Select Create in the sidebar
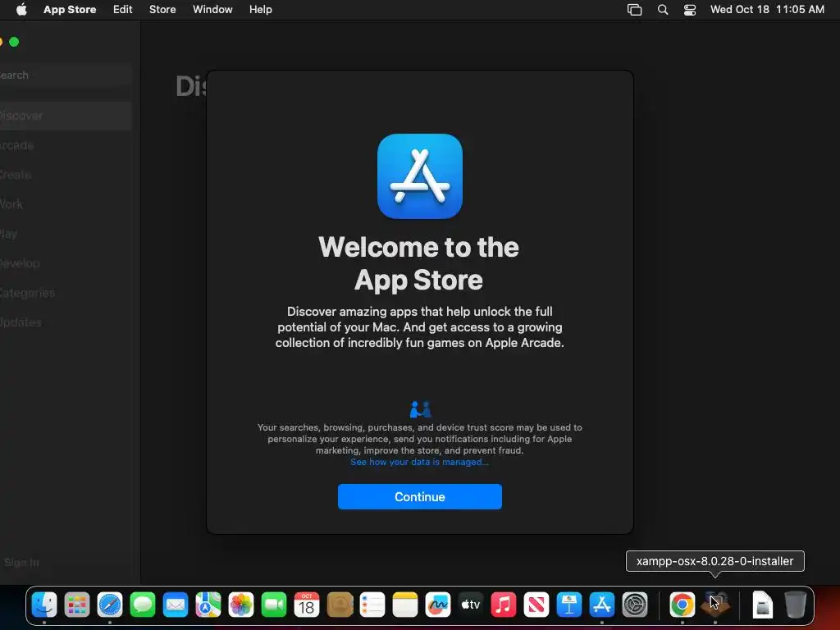840x630 pixels. click(64, 175)
